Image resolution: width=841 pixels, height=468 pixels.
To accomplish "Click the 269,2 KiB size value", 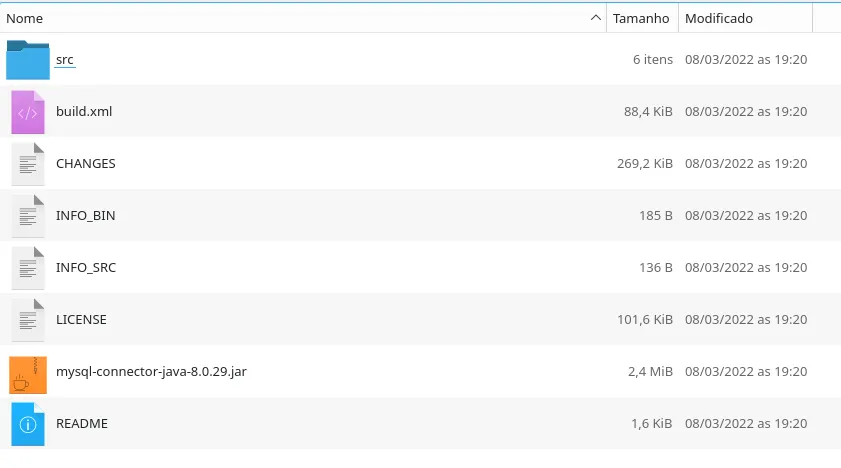I will [645, 164].
